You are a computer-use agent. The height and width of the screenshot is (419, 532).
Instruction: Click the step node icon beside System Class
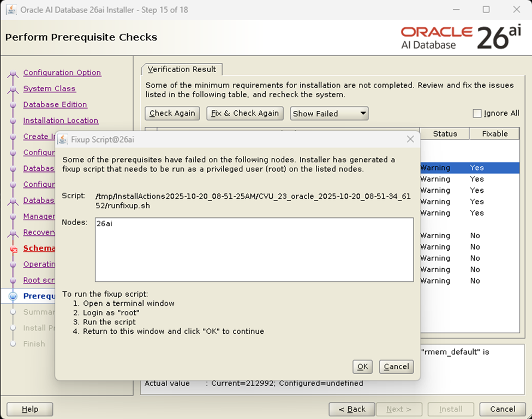13,89
